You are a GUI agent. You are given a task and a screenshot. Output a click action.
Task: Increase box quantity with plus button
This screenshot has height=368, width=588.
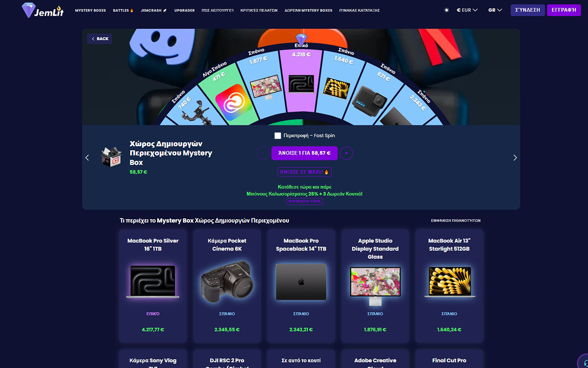point(346,153)
